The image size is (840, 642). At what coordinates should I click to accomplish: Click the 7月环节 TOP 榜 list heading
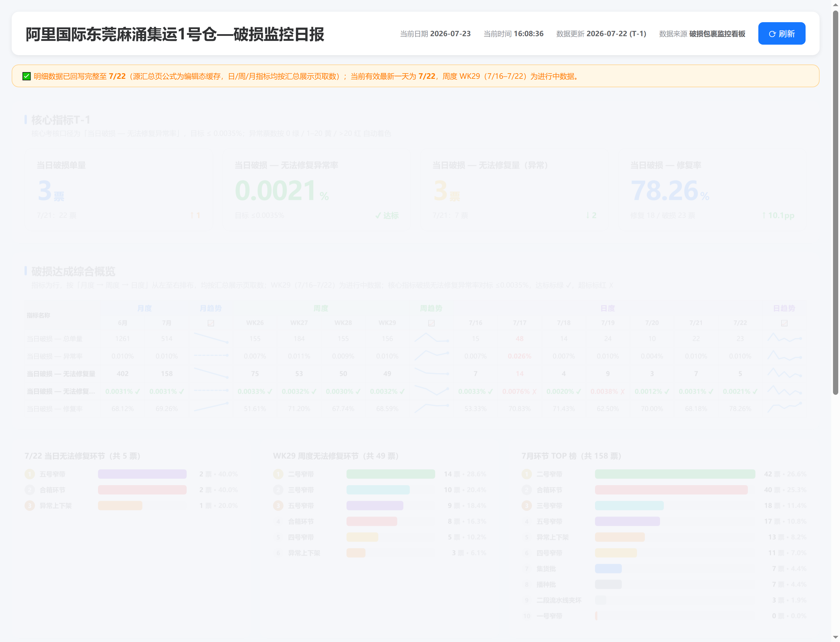pyautogui.click(x=571, y=456)
